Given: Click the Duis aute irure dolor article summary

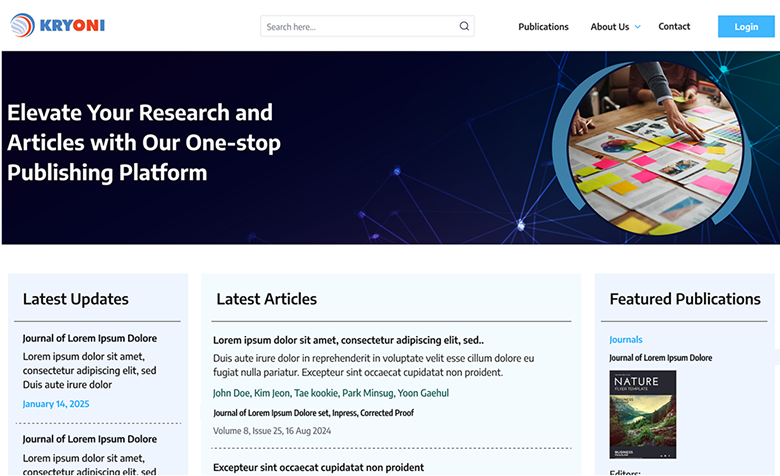Looking at the screenshot, I should (374, 365).
